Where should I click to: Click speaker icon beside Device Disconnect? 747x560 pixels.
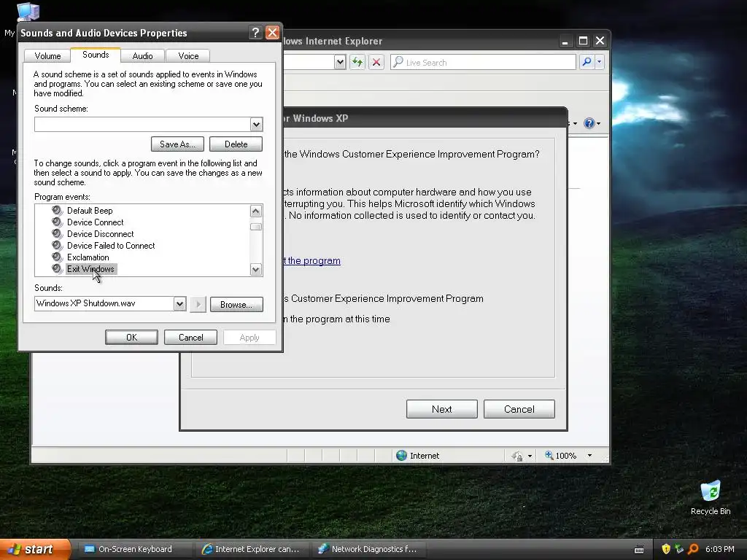point(57,234)
